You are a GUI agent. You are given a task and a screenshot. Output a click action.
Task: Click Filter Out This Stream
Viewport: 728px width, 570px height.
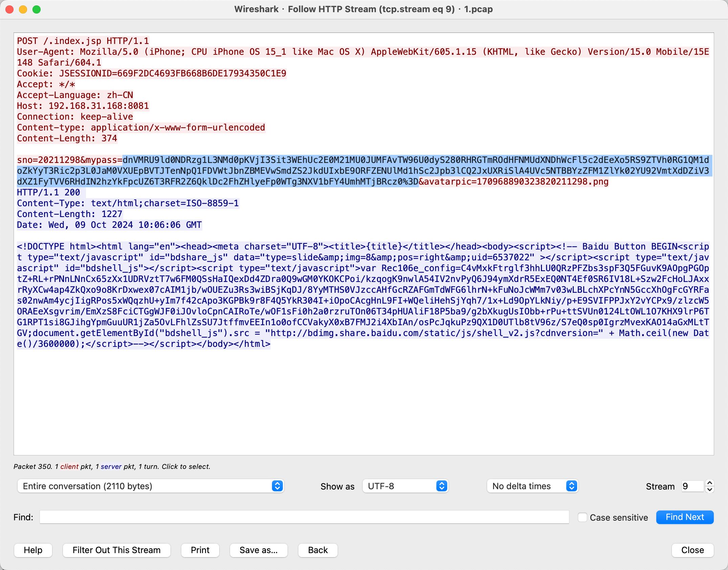click(x=116, y=550)
